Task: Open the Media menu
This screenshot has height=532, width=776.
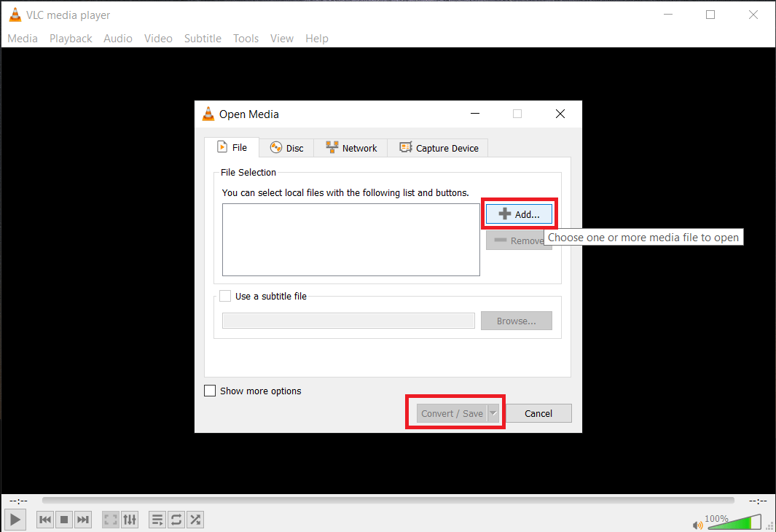Action: (22, 38)
